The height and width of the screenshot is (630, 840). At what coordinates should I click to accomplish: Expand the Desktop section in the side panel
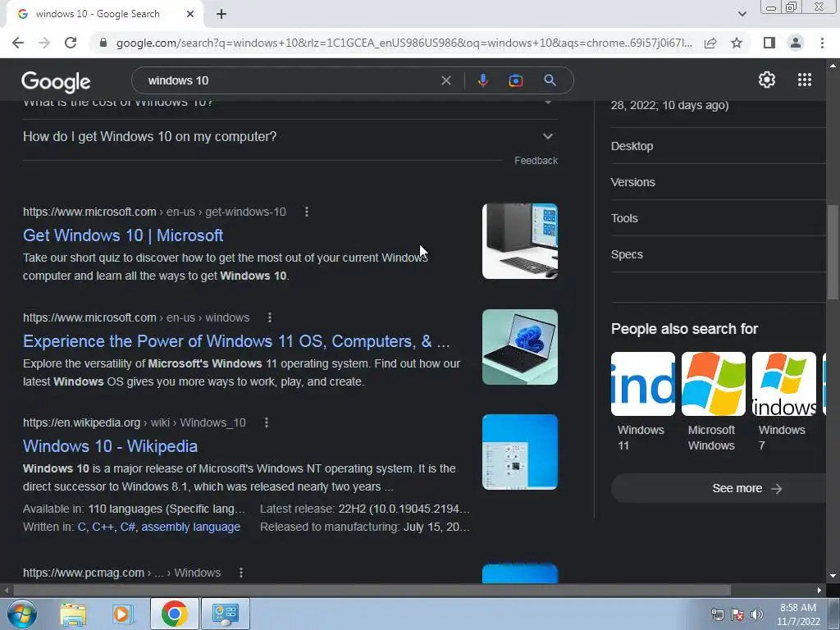pyautogui.click(x=718, y=146)
